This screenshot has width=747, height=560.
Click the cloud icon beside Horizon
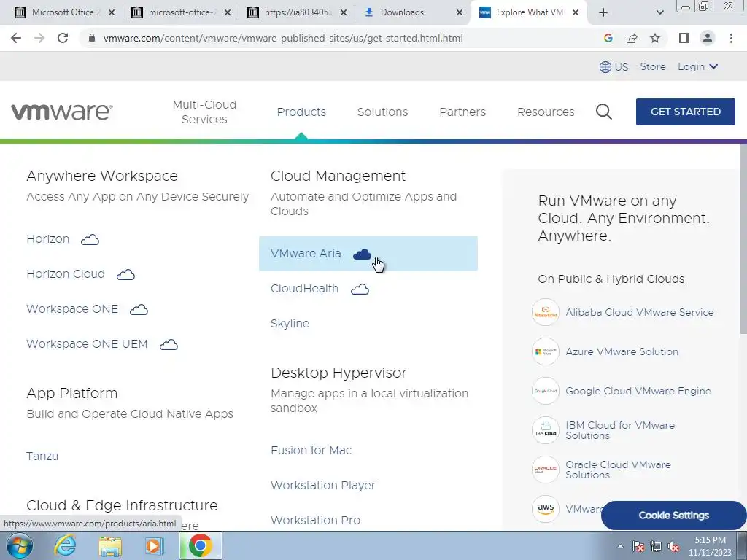(x=90, y=239)
